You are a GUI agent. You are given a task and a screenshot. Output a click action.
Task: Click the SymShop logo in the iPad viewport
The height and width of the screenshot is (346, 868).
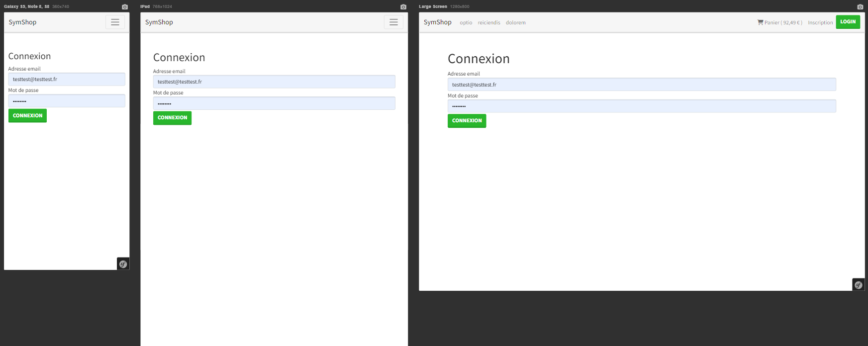(x=159, y=22)
